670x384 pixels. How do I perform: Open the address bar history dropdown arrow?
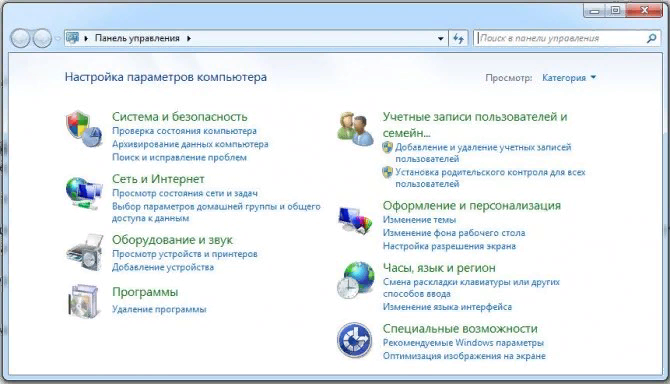pyautogui.click(x=441, y=38)
